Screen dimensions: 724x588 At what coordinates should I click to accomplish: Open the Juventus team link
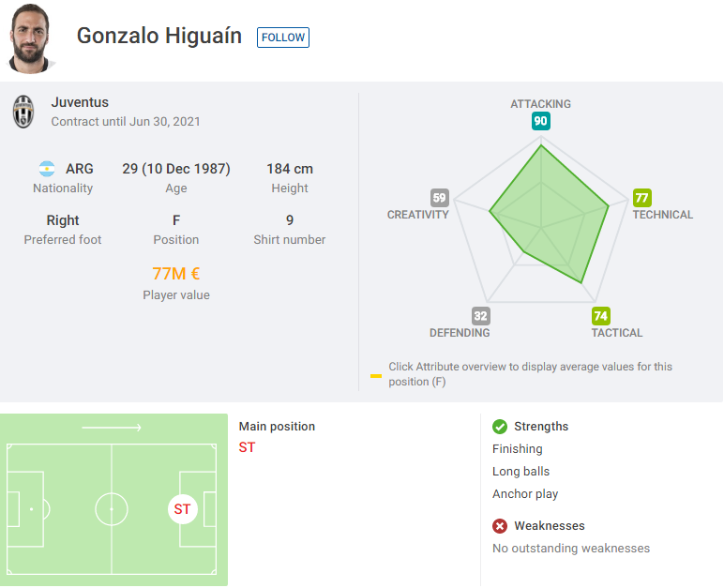[x=80, y=102]
